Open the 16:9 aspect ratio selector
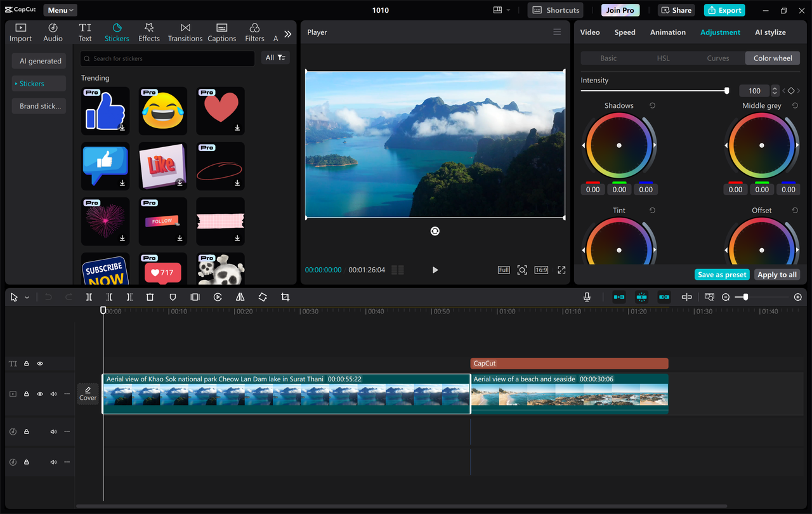The height and width of the screenshot is (514, 812). click(x=541, y=270)
